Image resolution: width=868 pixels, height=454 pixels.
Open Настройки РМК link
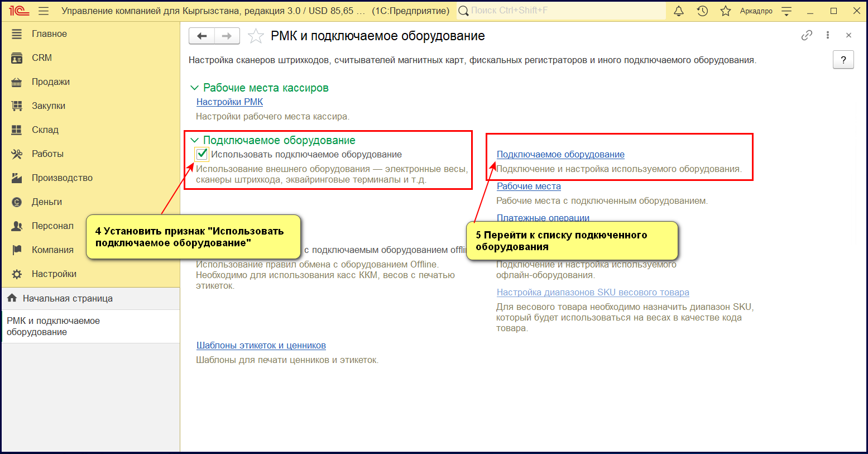pyautogui.click(x=229, y=102)
